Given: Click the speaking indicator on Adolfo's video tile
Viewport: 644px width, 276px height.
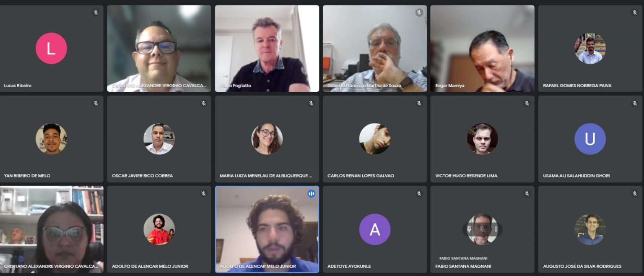Looking at the screenshot, I should point(311,193).
